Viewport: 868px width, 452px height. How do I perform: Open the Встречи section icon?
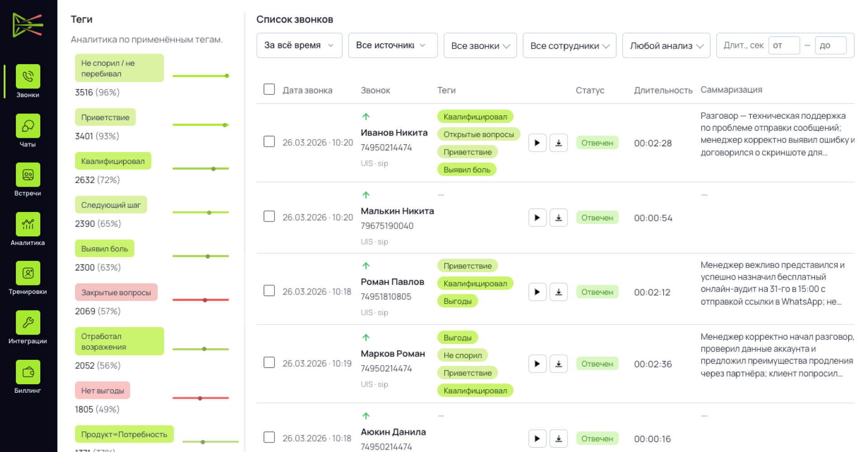[28, 175]
